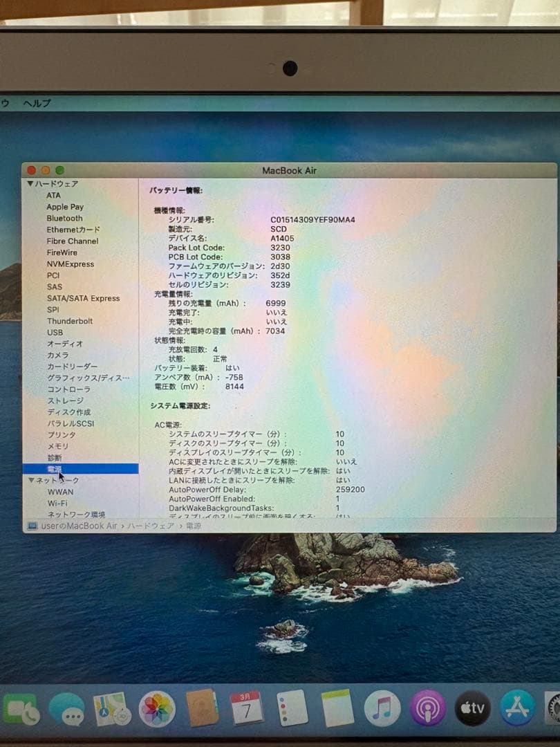
Task: Open the Notes app in Dock
Action: point(337,708)
